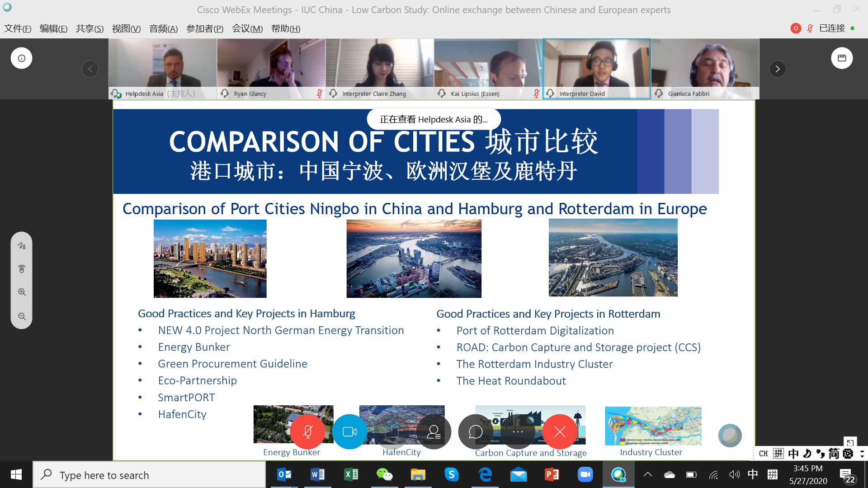Unmute the red microphone button
This screenshot has width=868, height=488.
[x=307, y=432]
